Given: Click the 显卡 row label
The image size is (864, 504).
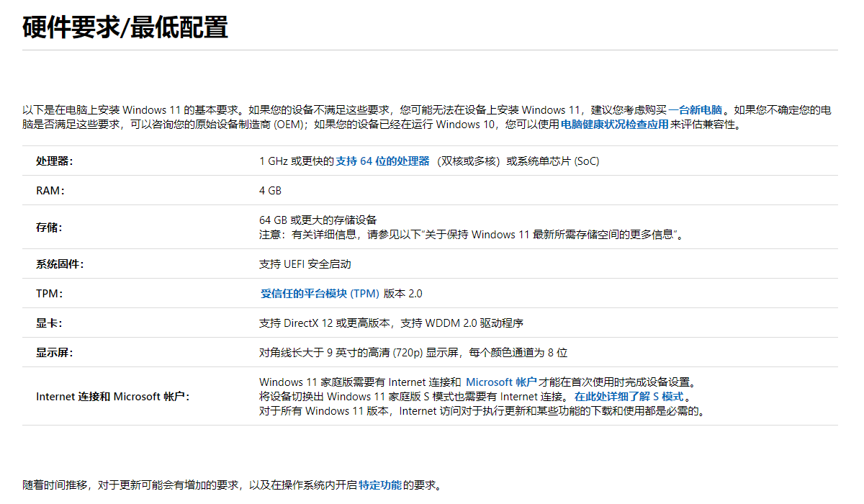Looking at the screenshot, I should pos(49,323).
